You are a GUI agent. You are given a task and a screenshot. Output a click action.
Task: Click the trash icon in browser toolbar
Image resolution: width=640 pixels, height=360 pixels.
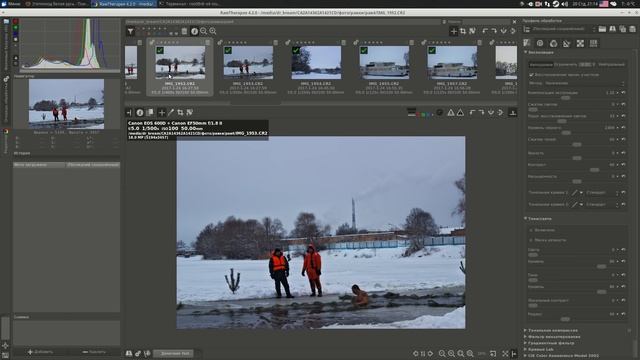pos(184,31)
